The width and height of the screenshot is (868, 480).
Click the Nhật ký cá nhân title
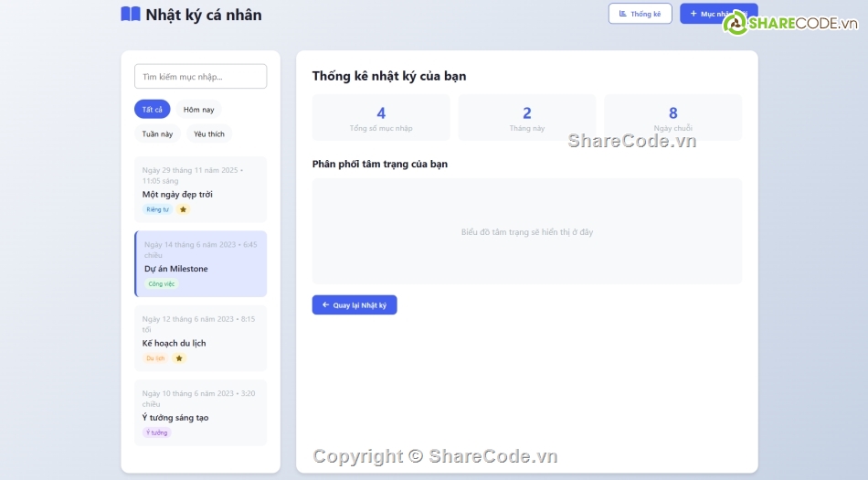click(204, 15)
